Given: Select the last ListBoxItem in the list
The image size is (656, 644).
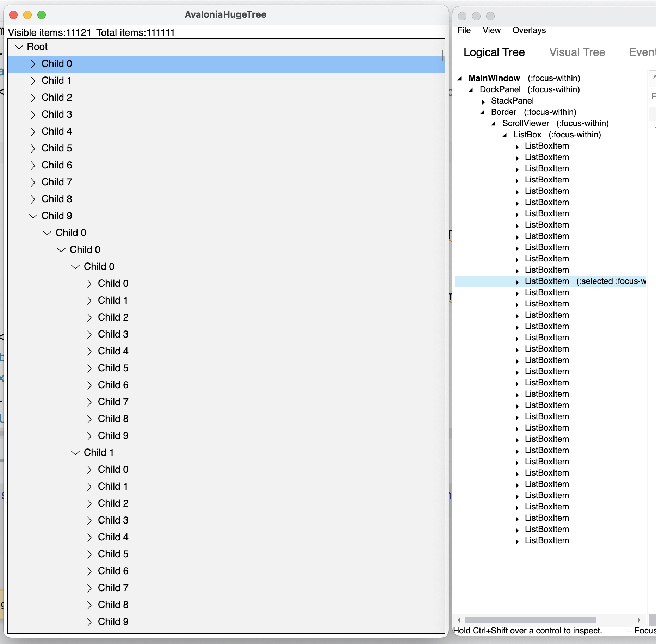Looking at the screenshot, I should tap(547, 540).
